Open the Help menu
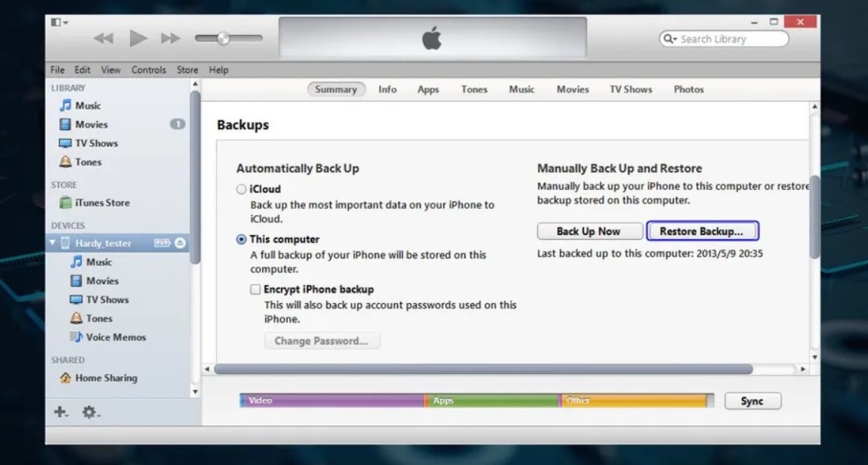The height and width of the screenshot is (465, 868). click(x=218, y=70)
